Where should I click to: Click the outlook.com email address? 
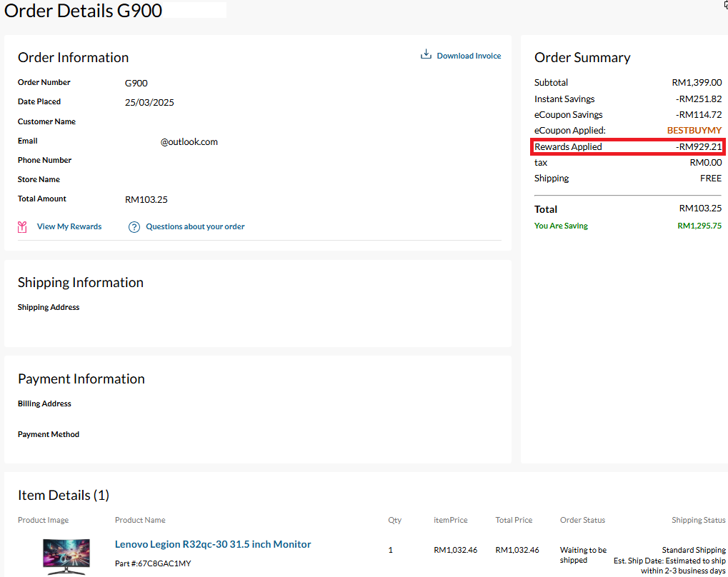click(189, 141)
